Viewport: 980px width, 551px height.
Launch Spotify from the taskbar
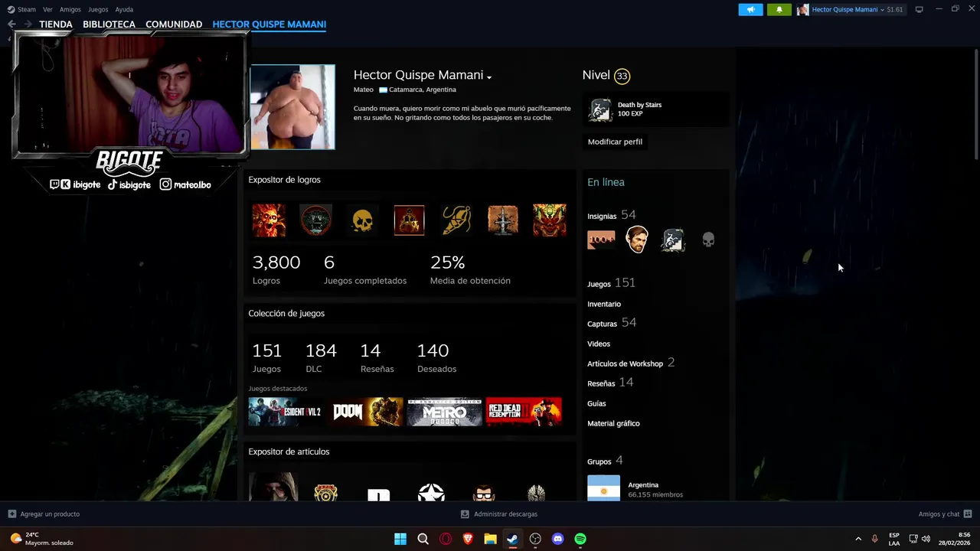(x=580, y=539)
